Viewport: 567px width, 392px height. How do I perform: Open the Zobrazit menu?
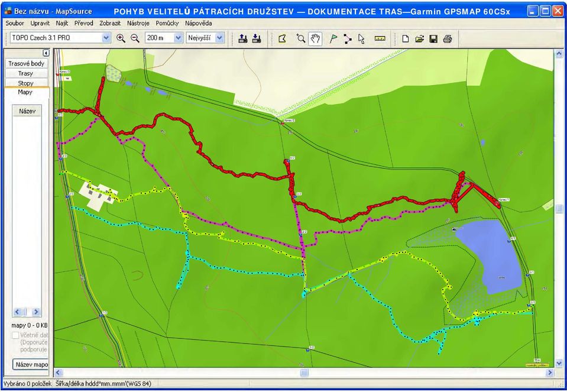(x=109, y=23)
